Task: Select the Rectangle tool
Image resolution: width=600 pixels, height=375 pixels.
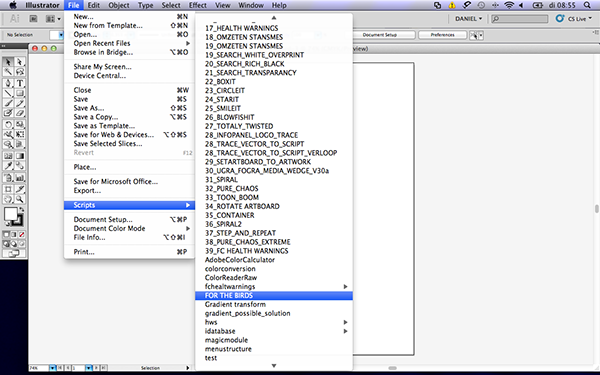Action: 20,93
